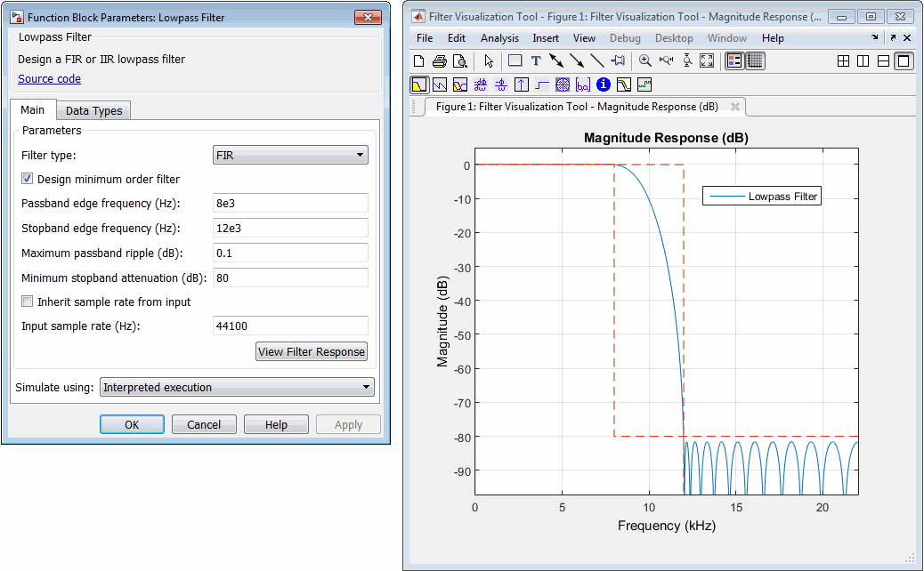The image size is (924, 571).
Task: Click the View Filter Response button
Action: [312, 351]
